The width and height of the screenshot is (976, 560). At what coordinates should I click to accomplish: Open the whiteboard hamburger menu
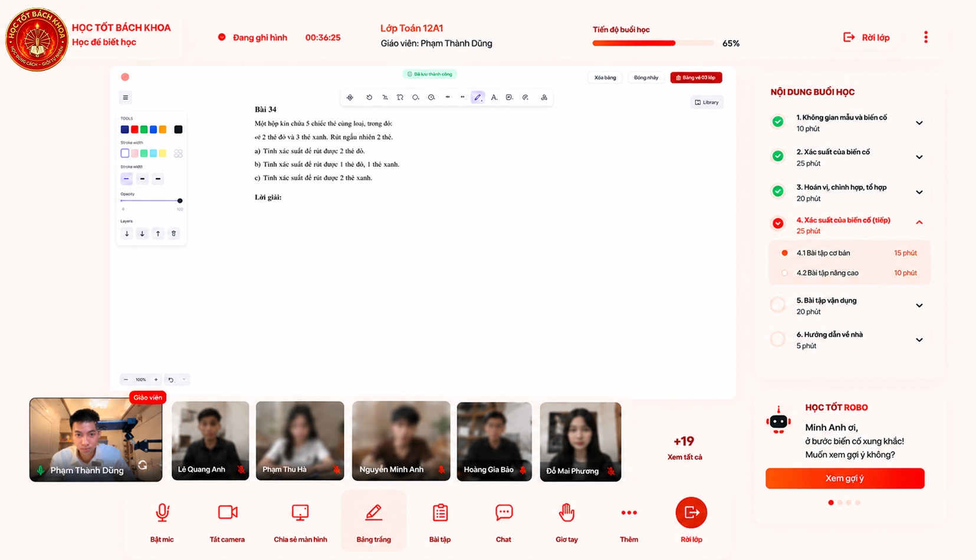[126, 97]
